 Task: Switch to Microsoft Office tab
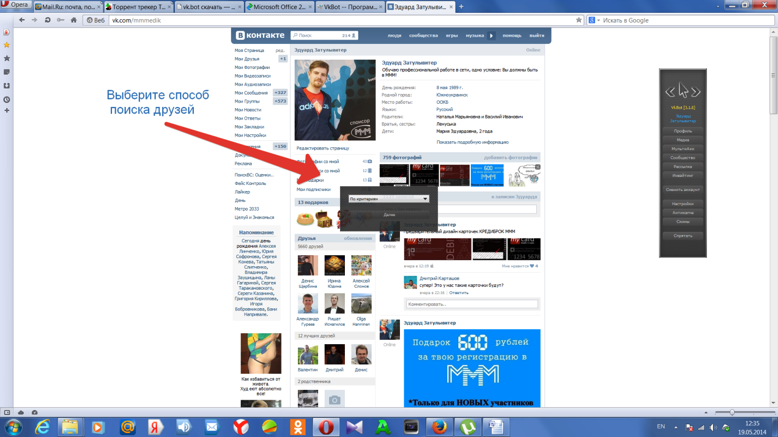pos(279,6)
